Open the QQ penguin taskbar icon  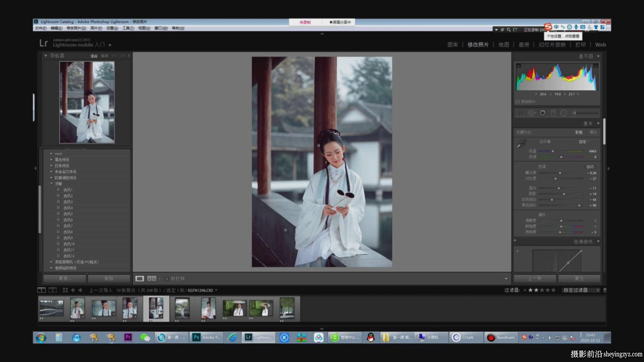pyautogui.click(x=370, y=337)
